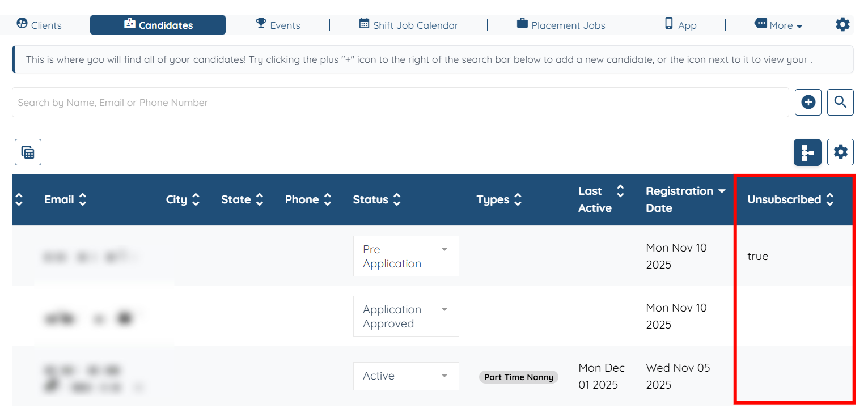Click the magnifying glass search button
This screenshot has width=868, height=413.
tap(840, 102)
